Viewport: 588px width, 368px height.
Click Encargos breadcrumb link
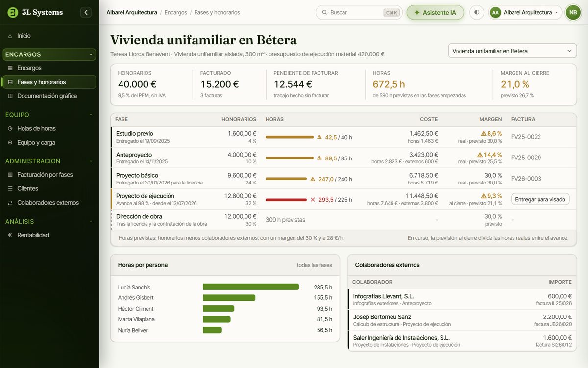pos(176,12)
